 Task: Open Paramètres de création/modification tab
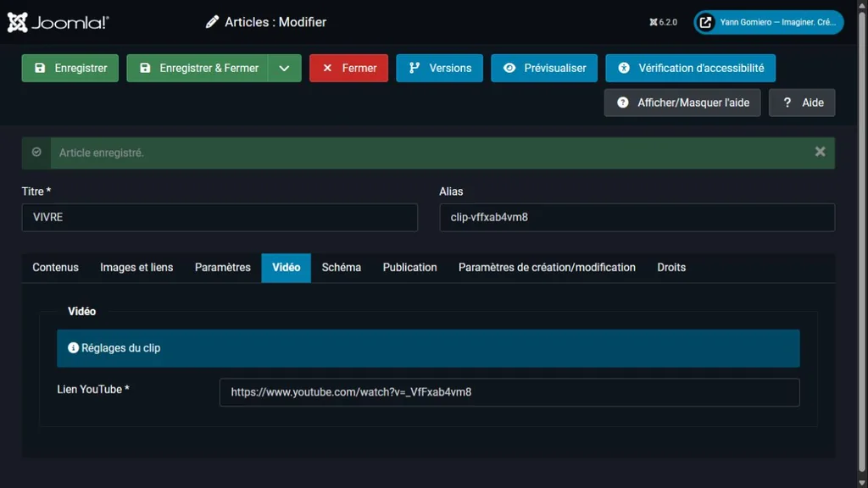547,268
